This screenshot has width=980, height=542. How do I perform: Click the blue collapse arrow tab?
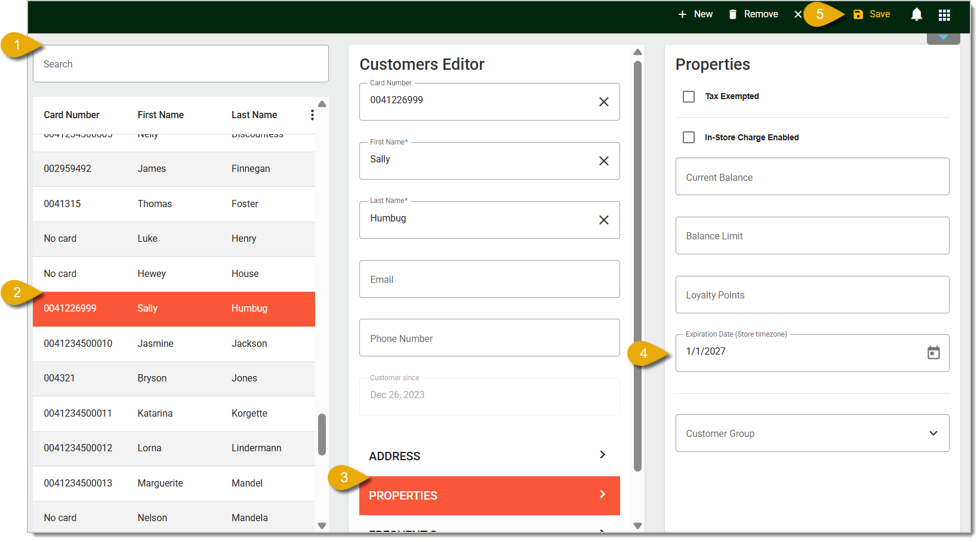(943, 38)
